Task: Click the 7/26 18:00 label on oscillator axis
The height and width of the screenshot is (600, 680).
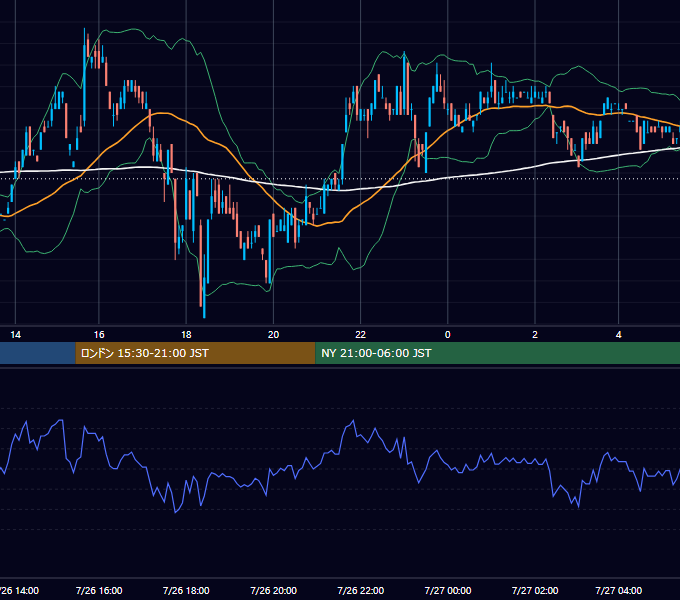Action: point(186,590)
